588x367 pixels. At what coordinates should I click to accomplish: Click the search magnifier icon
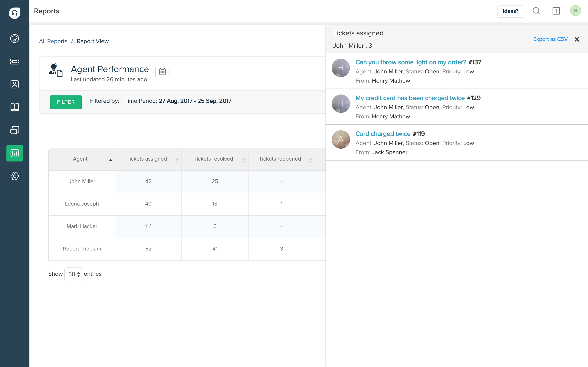[536, 11]
